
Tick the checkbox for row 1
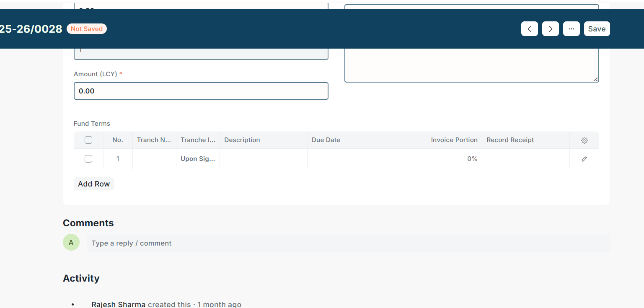pyautogui.click(x=88, y=159)
